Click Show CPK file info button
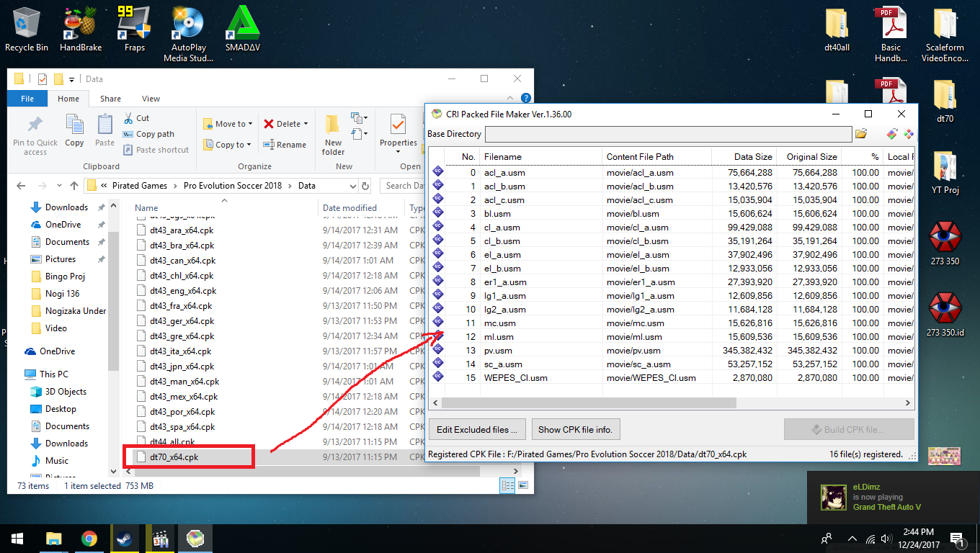The width and height of the screenshot is (980, 553). tap(575, 430)
